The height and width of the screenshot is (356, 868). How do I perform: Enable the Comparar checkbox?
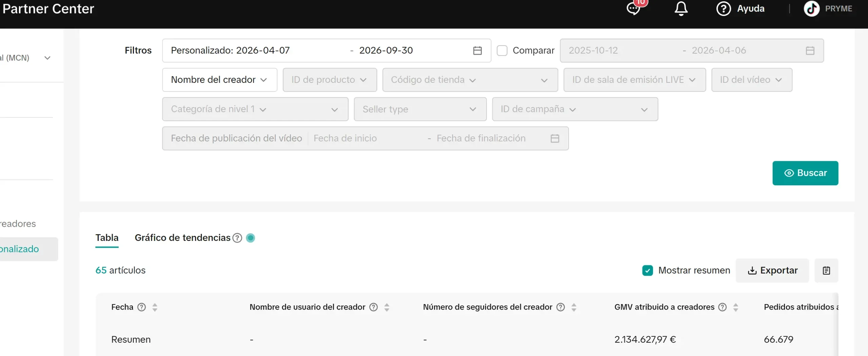502,51
